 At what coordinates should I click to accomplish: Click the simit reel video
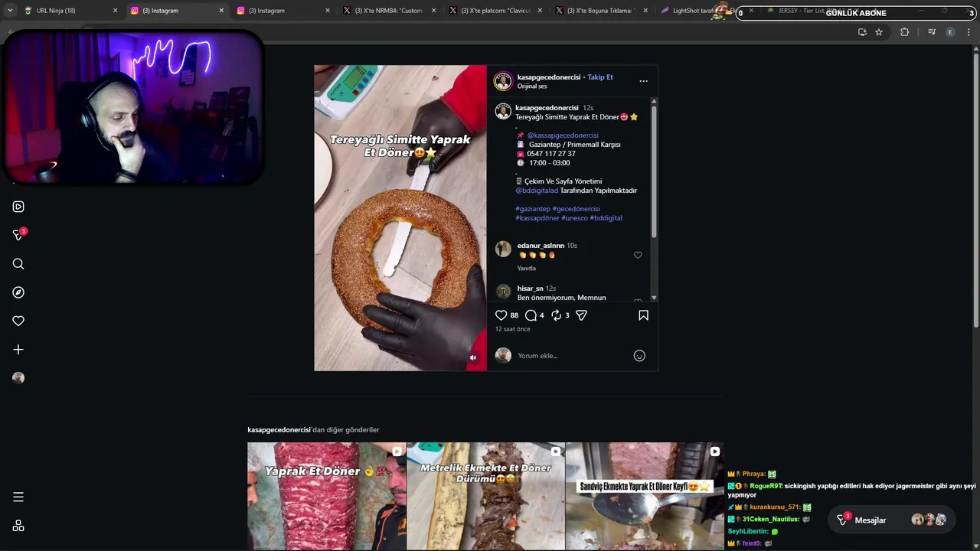400,218
